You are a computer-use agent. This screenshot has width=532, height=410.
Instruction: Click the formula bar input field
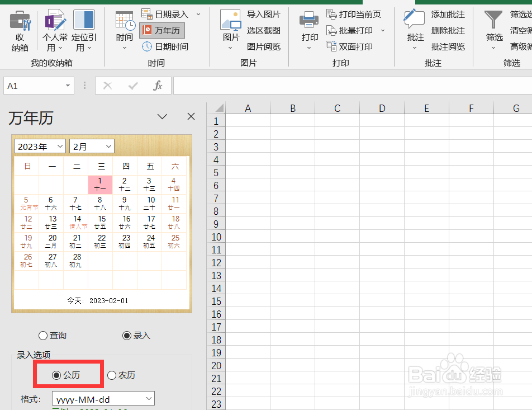353,86
